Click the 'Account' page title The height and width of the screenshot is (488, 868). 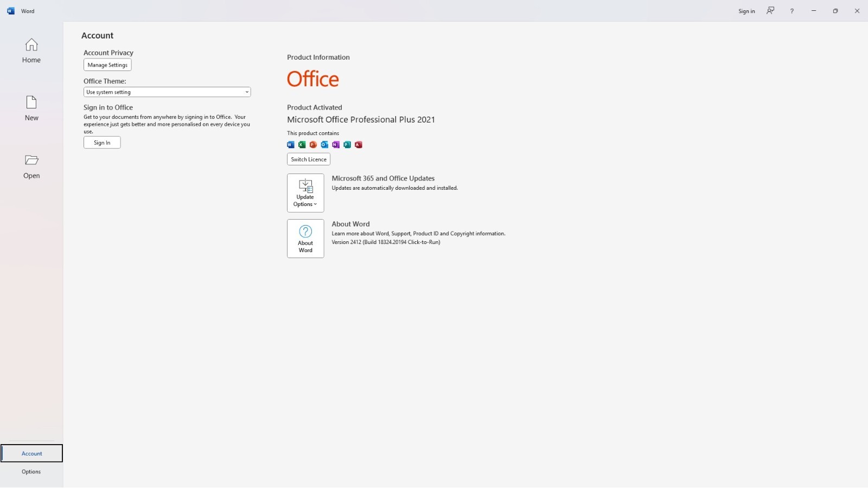click(x=97, y=35)
